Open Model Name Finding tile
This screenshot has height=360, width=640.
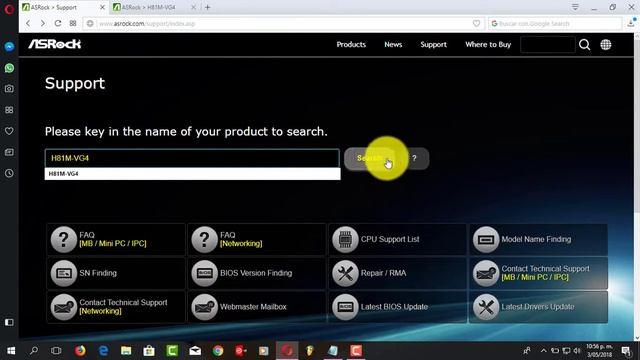538,239
